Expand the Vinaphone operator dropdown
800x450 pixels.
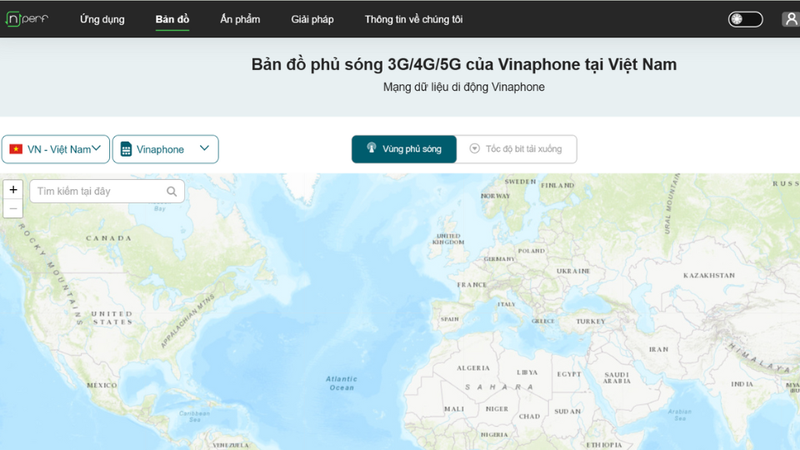(x=165, y=149)
